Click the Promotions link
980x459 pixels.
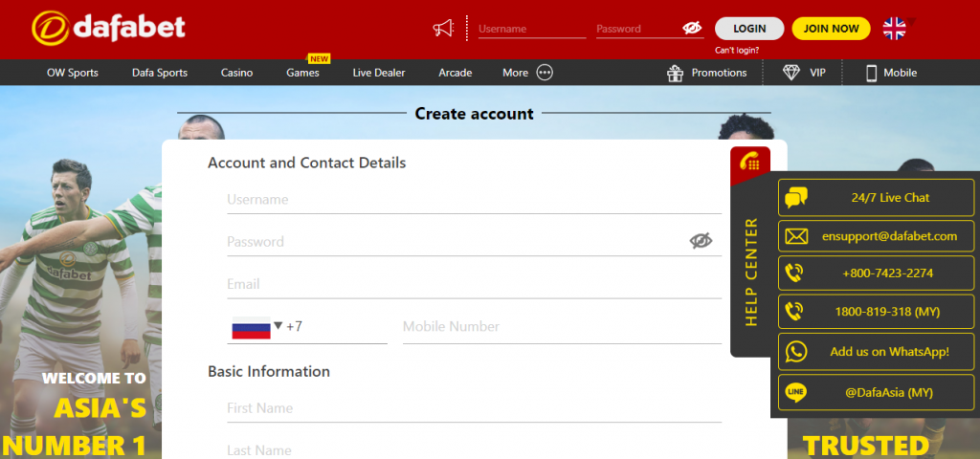point(719,73)
